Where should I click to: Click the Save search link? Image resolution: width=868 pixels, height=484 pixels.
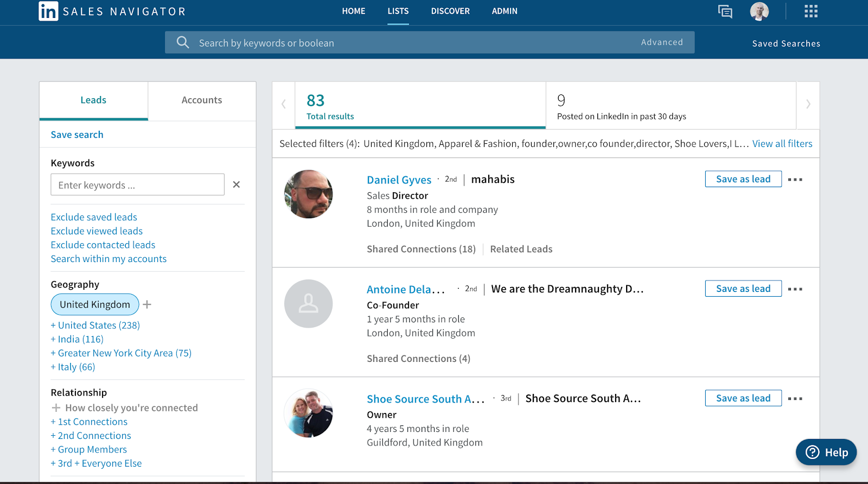(x=77, y=135)
